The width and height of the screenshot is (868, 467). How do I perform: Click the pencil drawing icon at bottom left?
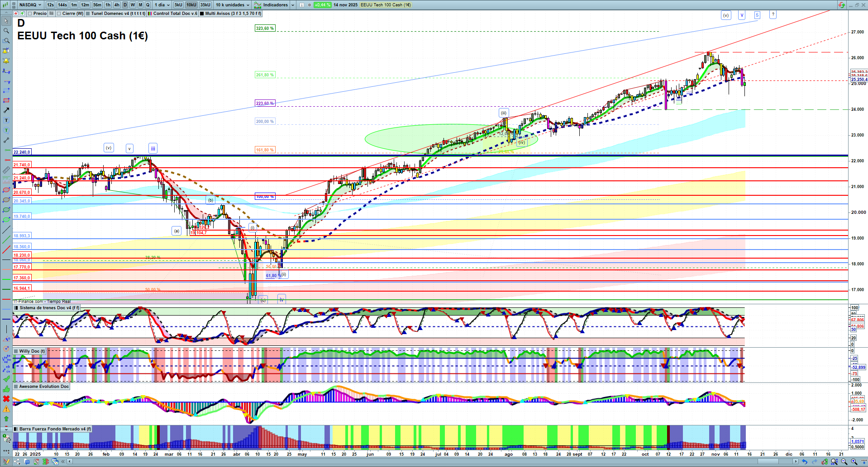point(6,462)
